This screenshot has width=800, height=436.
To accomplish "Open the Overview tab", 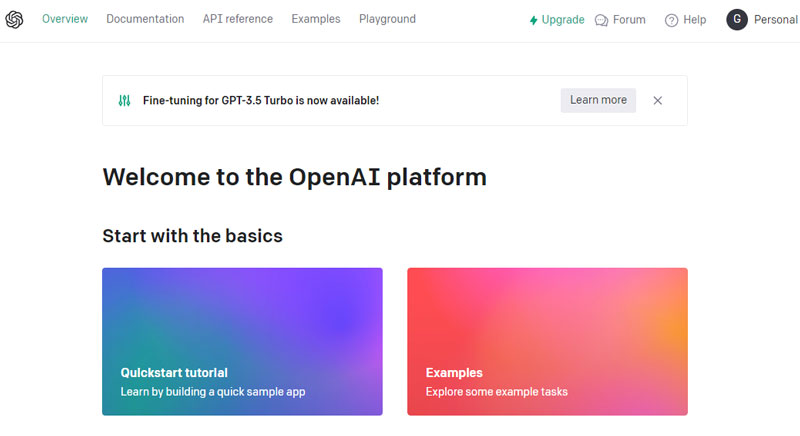I will click(x=65, y=19).
